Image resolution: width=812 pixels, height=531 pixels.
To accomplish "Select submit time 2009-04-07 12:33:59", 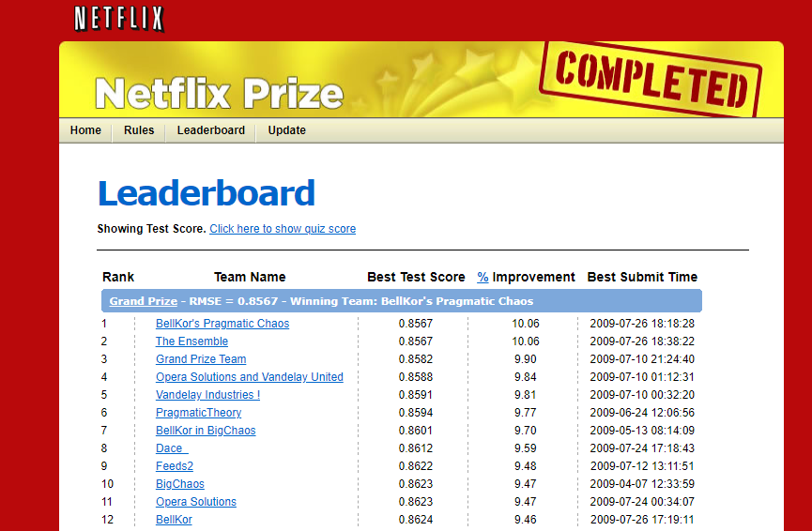I will pyautogui.click(x=642, y=484).
